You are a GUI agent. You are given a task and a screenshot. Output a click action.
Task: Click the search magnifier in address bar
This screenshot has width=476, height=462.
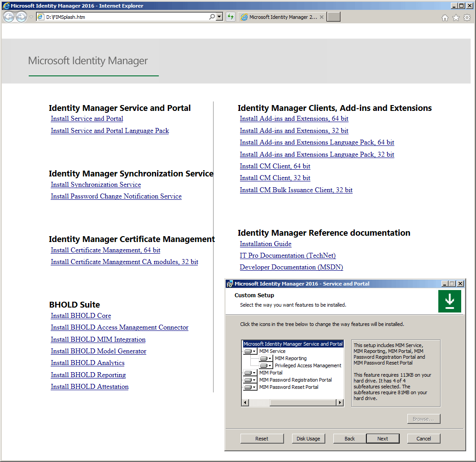click(x=212, y=17)
